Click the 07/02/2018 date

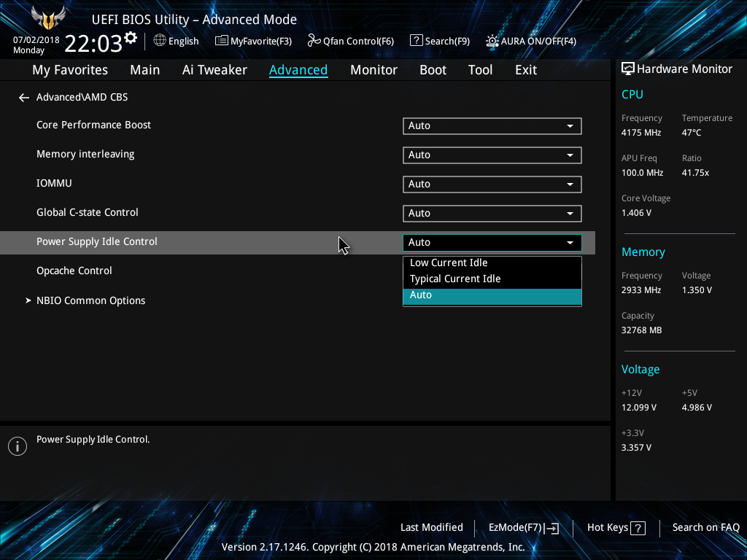tap(36, 40)
